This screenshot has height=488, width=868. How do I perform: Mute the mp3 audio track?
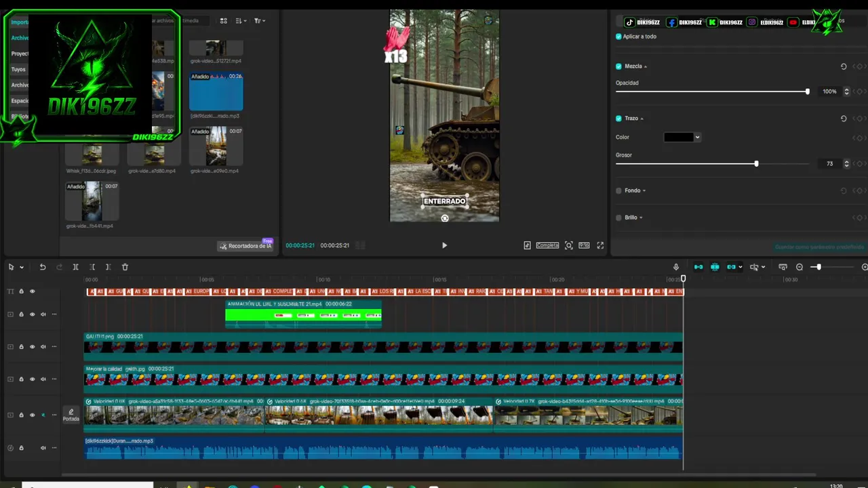click(43, 448)
